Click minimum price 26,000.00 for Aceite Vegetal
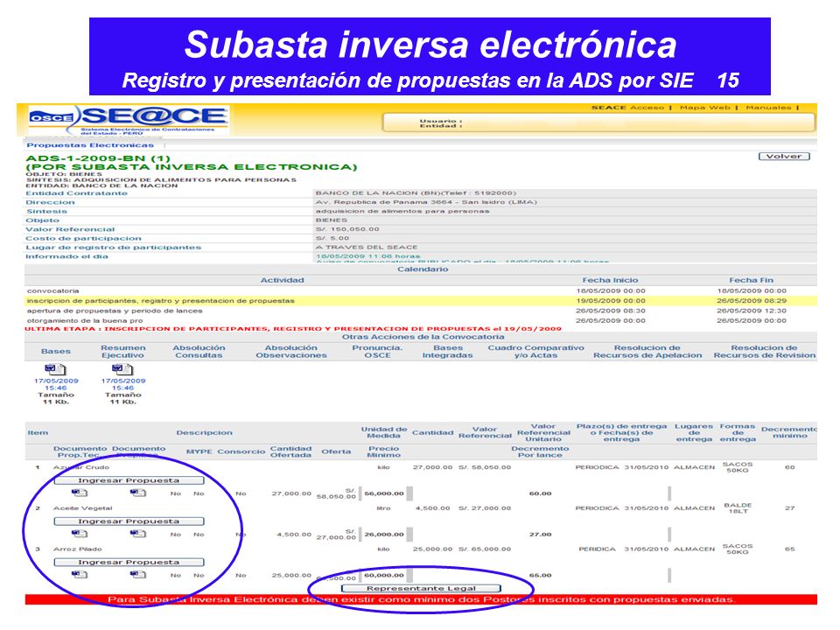This screenshot has width=840, height=630. pyautogui.click(x=383, y=535)
